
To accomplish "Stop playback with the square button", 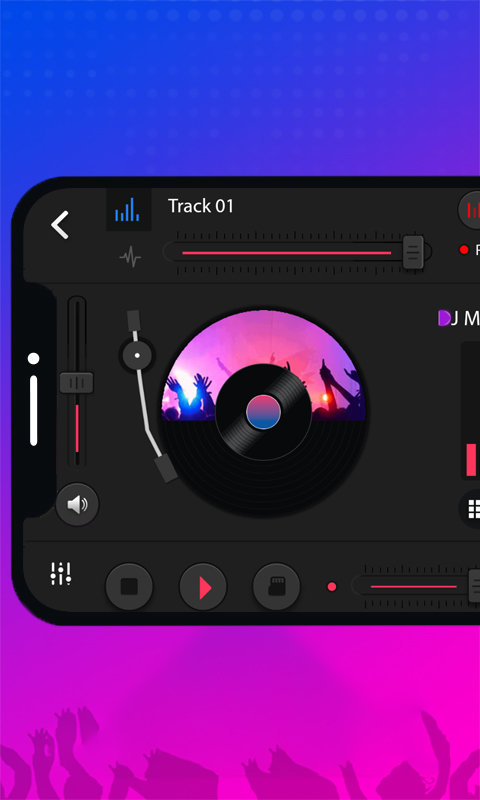I will (x=129, y=586).
